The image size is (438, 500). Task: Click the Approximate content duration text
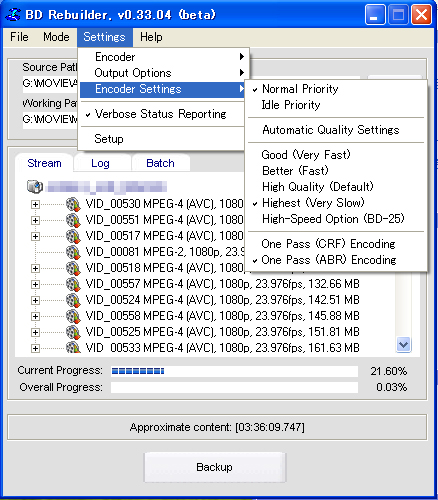pos(217,427)
